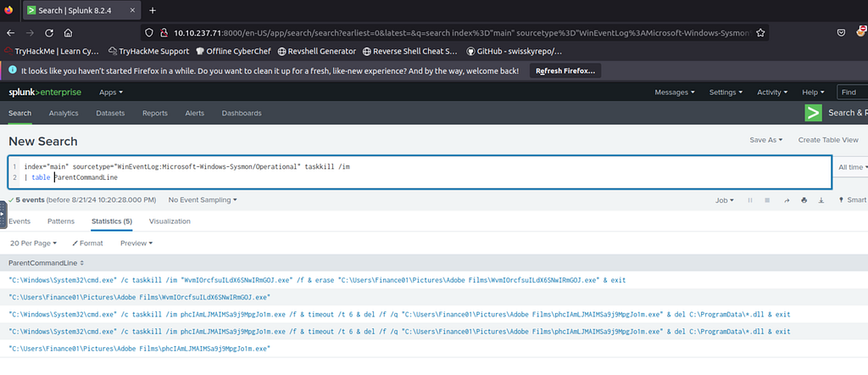Click Refresh Firefox button
Image resolution: width=868 pixels, height=375 pixels.
coord(565,71)
